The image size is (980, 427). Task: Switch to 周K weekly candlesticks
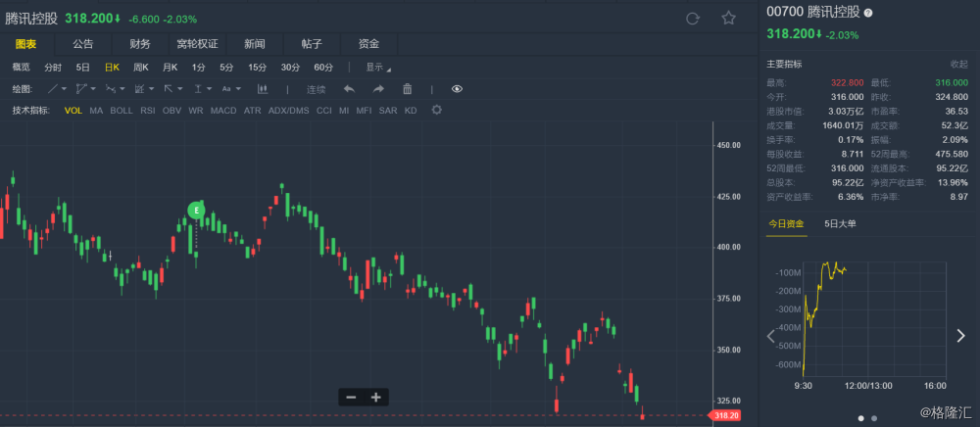click(x=140, y=68)
